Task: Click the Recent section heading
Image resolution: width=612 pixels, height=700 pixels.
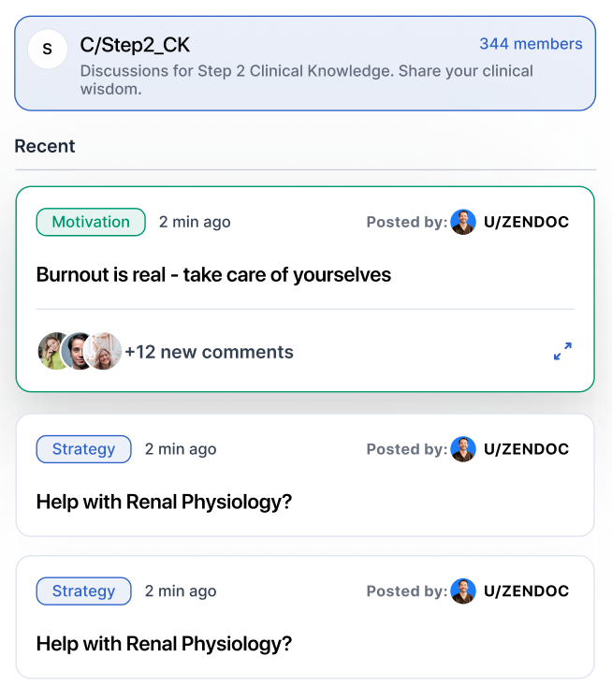Action: [x=45, y=146]
